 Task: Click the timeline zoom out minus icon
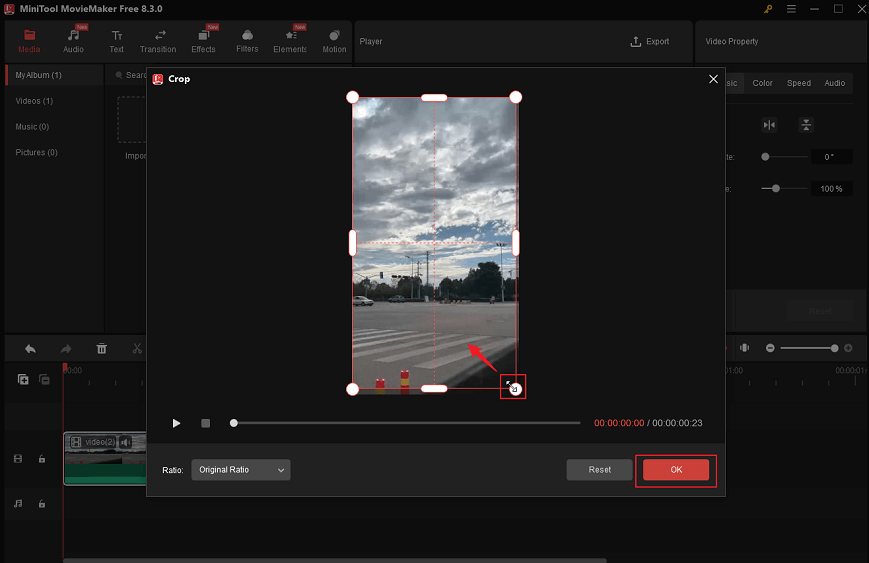click(x=770, y=348)
